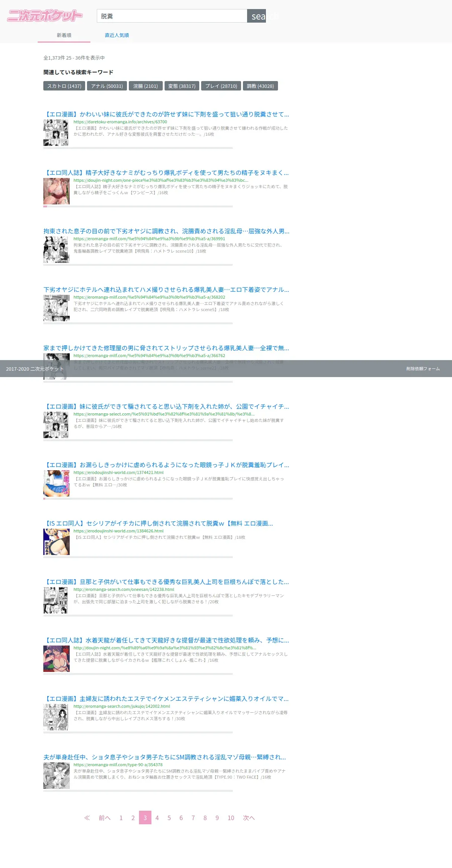Click the highlighted current page 3
The image size is (452, 868).
(145, 817)
